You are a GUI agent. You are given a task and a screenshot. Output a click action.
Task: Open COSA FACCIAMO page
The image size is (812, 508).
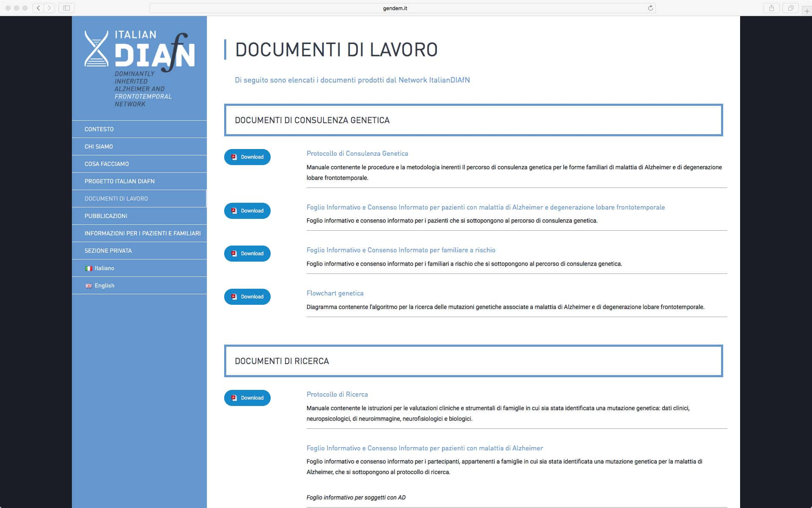click(139, 164)
